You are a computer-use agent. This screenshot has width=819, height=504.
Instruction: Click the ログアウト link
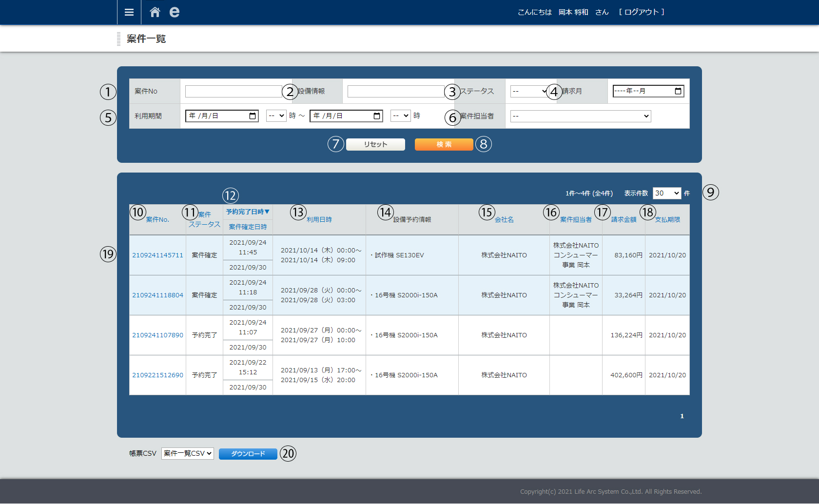(x=641, y=12)
